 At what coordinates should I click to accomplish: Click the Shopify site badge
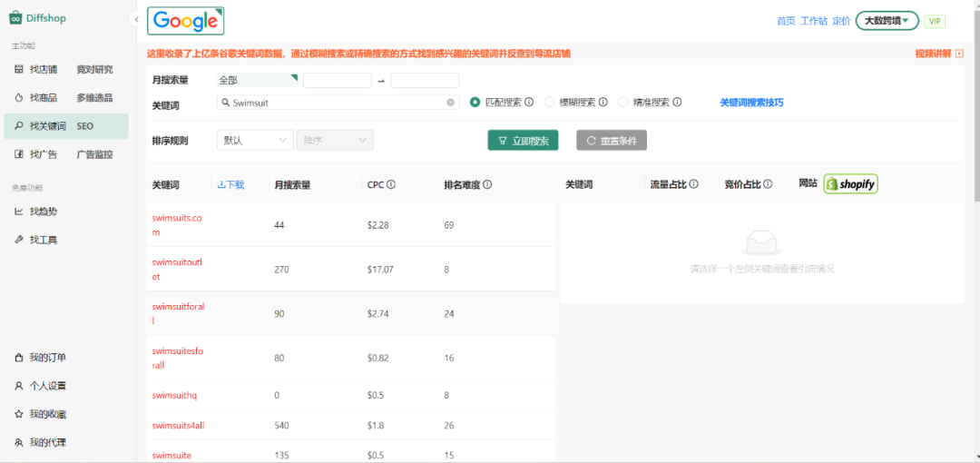pyautogui.click(x=850, y=184)
